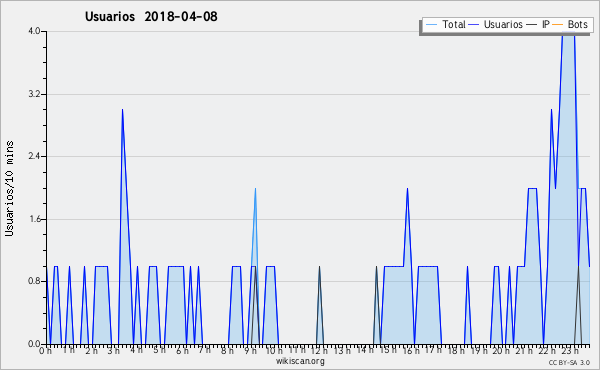This screenshot has width=600, height=370.
Task: Click the wikiscan.org text below chart
Action: click(300, 361)
